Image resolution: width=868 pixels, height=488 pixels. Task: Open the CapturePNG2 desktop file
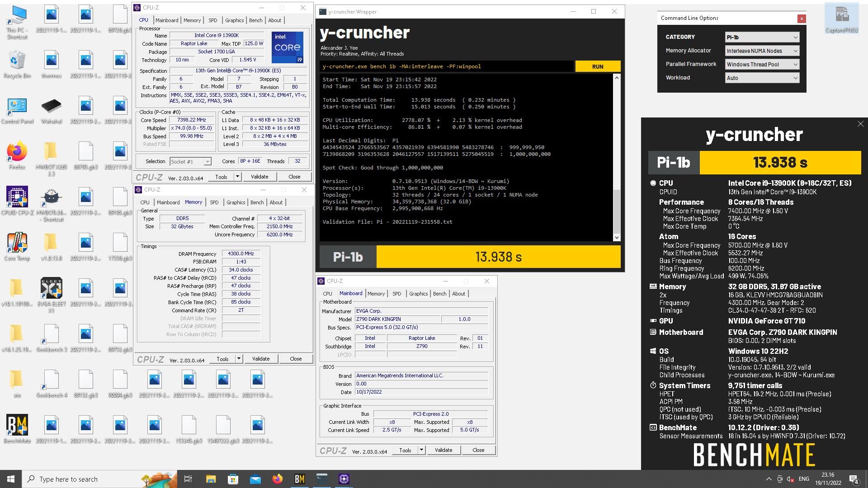[842, 18]
